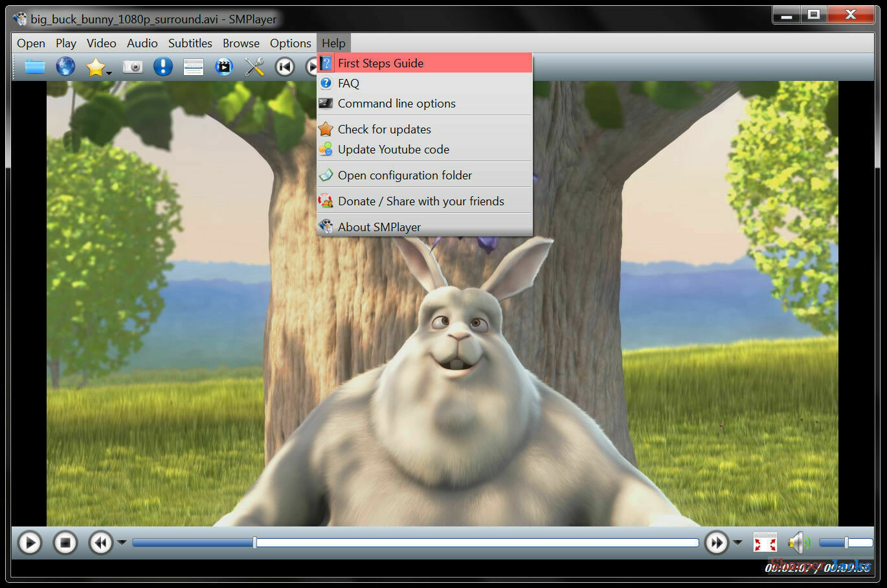Click the video display area
The image size is (887, 588).
coord(442,303)
